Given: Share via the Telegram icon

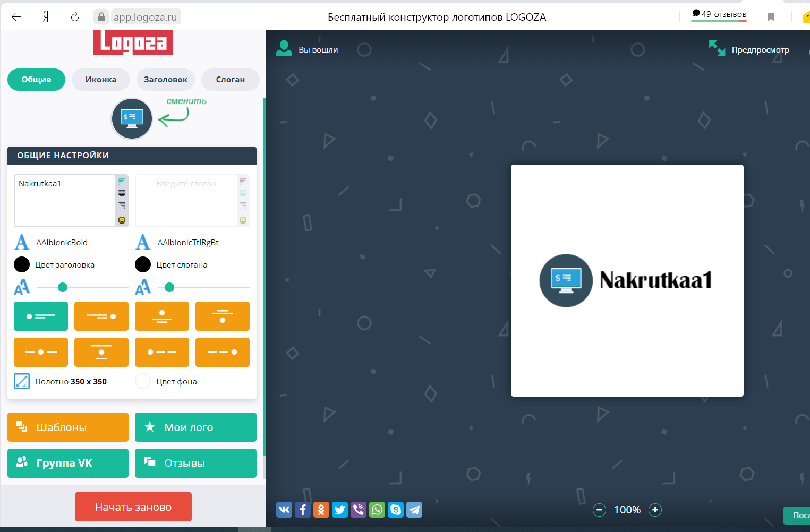Looking at the screenshot, I should [x=414, y=510].
